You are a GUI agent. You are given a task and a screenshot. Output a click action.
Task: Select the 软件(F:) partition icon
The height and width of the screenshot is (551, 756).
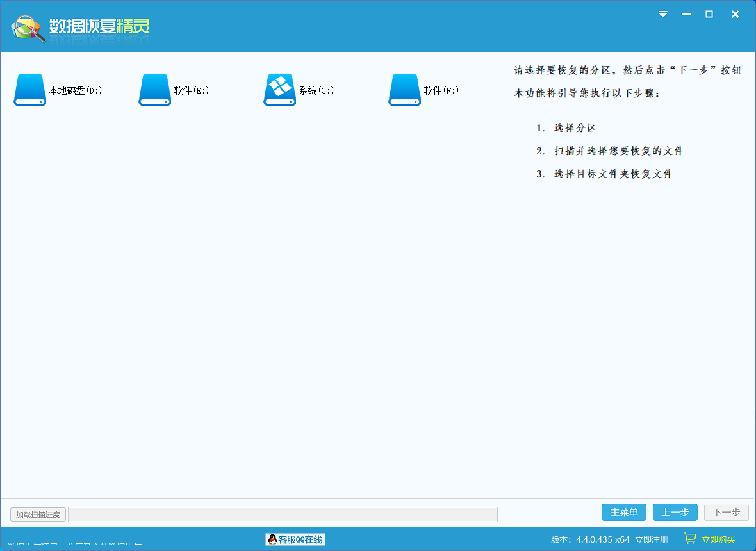point(404,90)
